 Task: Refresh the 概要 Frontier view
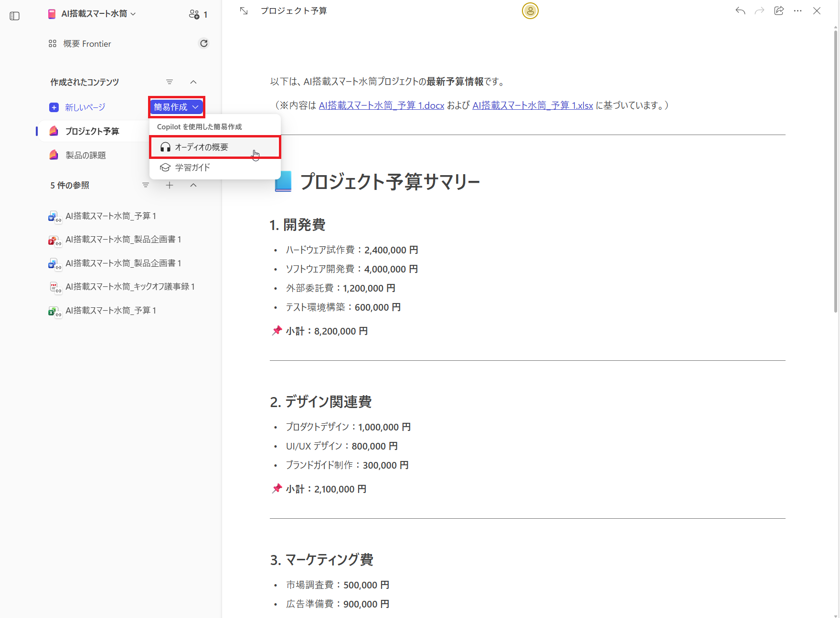(x=204, y=43)
